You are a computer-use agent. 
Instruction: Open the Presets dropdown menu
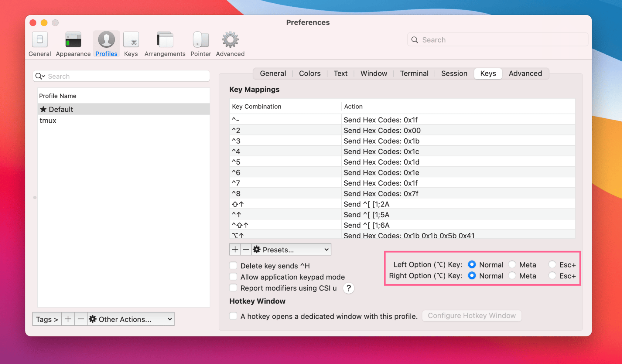point(291,250)
